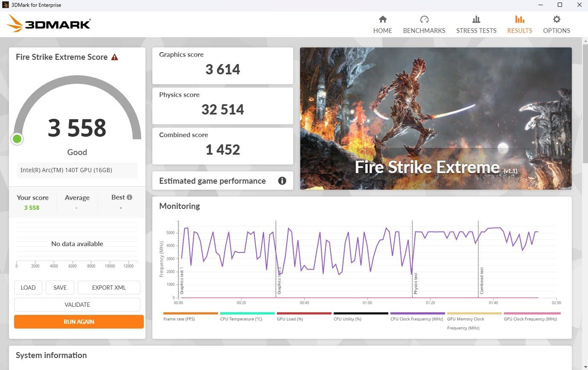This screenshot has height=370, width=588.
Task: Click the 'Average' label
Action: pyautogui.click(x=77, y=197)
